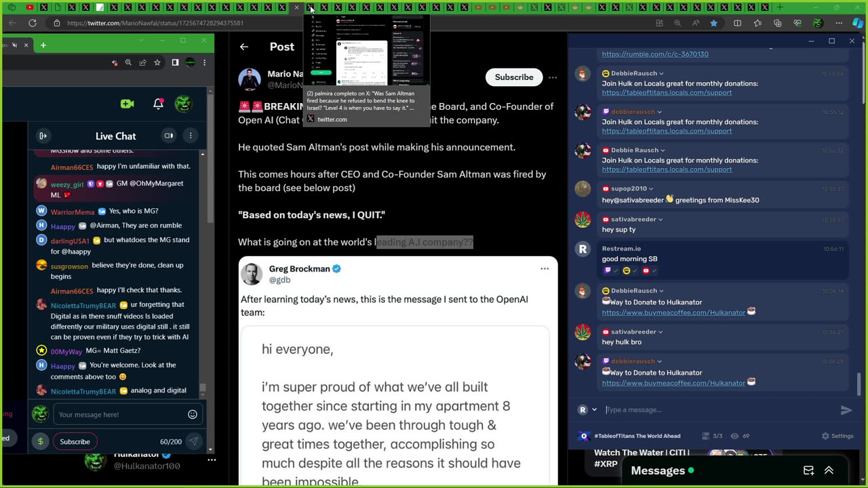The image size is (868, 488).
Task: Open a new tab in Edge
Action: tap(780, 7)
